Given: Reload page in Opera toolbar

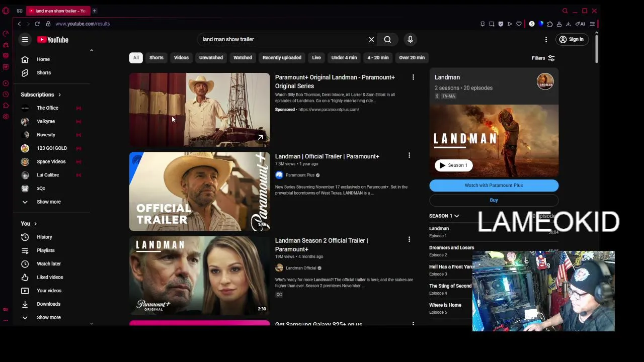Looking at the screenshot, I should 37,24.
